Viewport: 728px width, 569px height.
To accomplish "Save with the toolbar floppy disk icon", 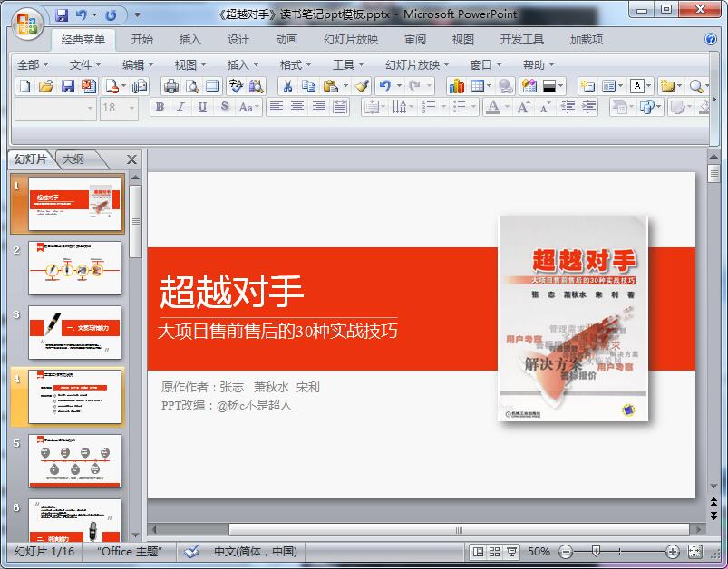I will 68,86.
